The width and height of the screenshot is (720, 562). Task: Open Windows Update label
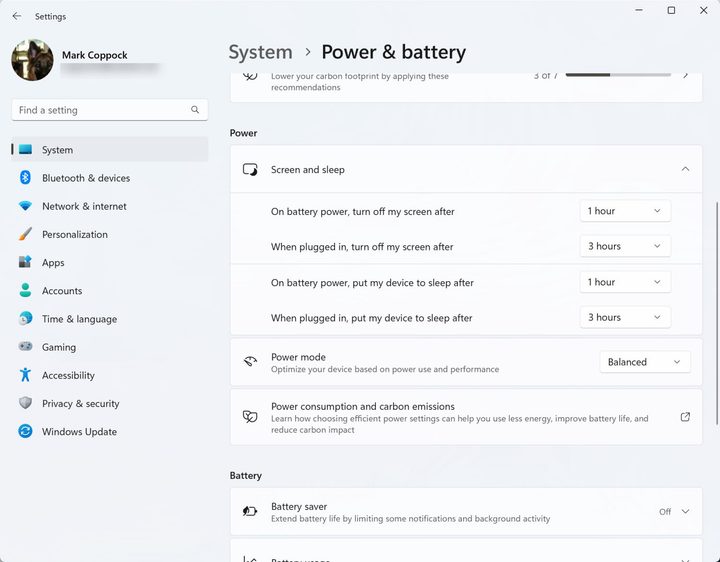[x=79, y=432]
